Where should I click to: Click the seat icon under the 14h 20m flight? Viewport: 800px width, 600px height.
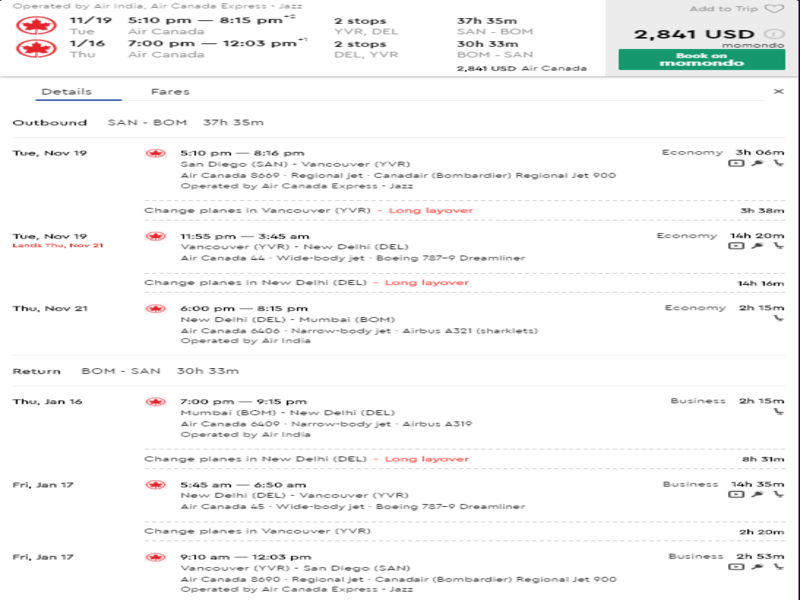779,246
